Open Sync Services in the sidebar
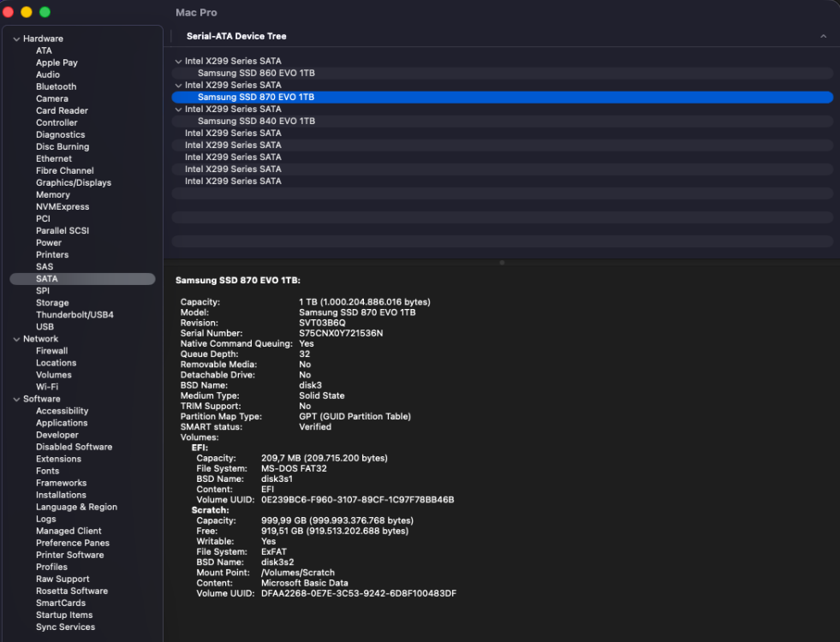 pos(65,627)
